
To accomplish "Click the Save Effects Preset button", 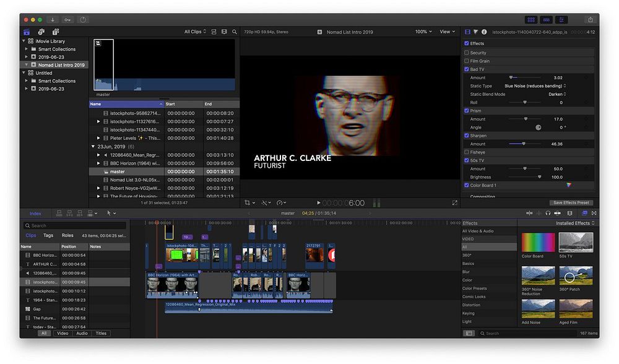I will click(570, 202).
